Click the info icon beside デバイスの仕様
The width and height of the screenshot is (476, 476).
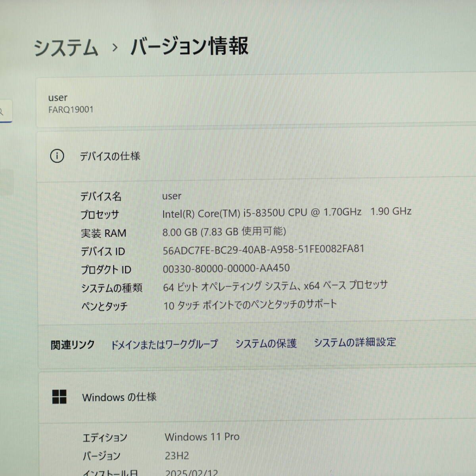(x=57, y=156)
